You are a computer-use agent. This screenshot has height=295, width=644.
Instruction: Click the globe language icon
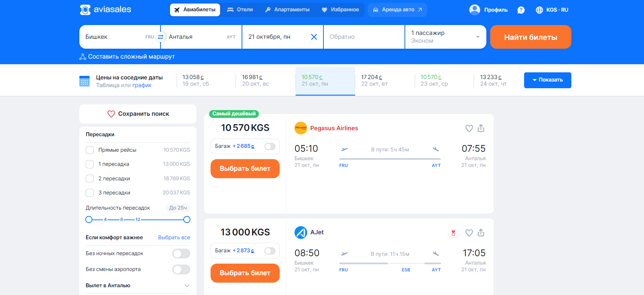coord(539,10)
